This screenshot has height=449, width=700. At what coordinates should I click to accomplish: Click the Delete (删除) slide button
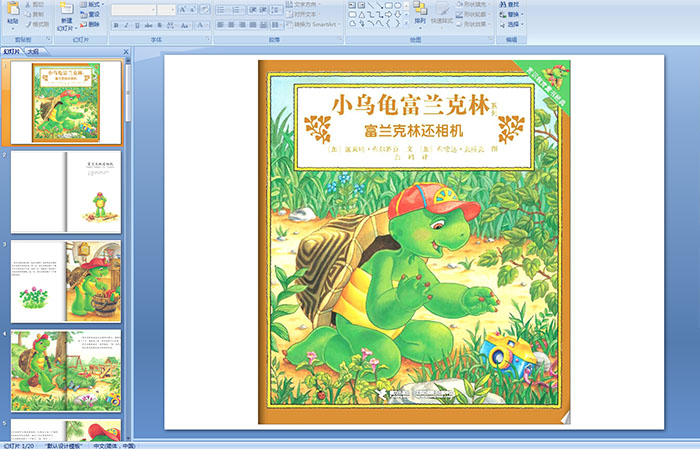click(x=90, y=24)
